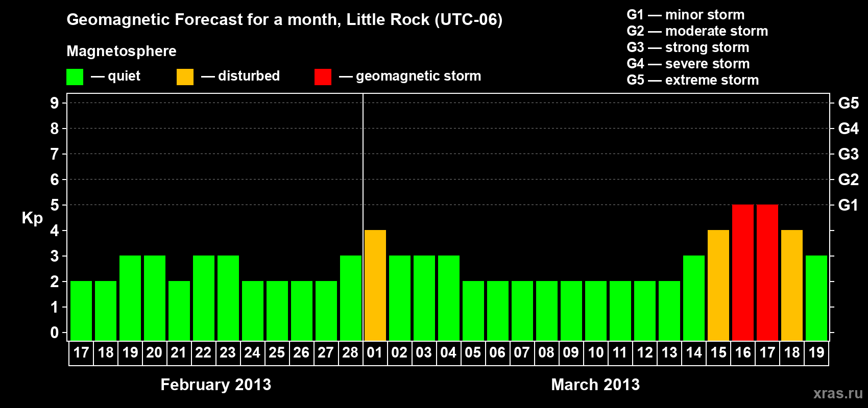Click the disturbed legend label
The height and width of the screenshot is (408, 868).
(249, 76)
